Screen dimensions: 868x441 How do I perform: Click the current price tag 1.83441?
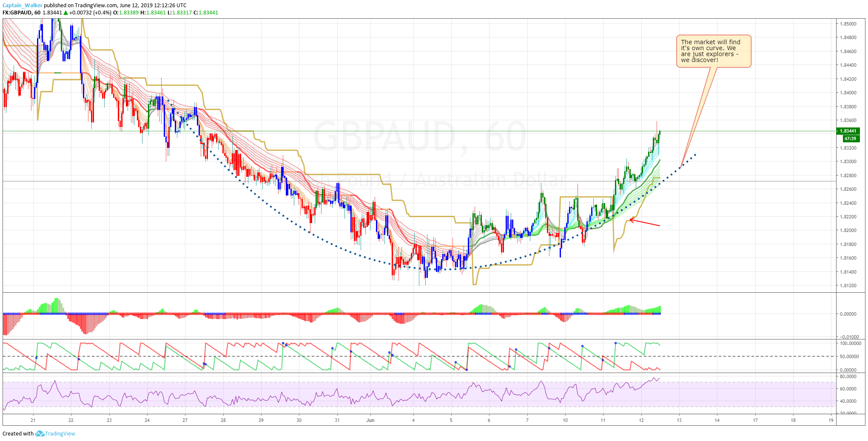point(848,131)
